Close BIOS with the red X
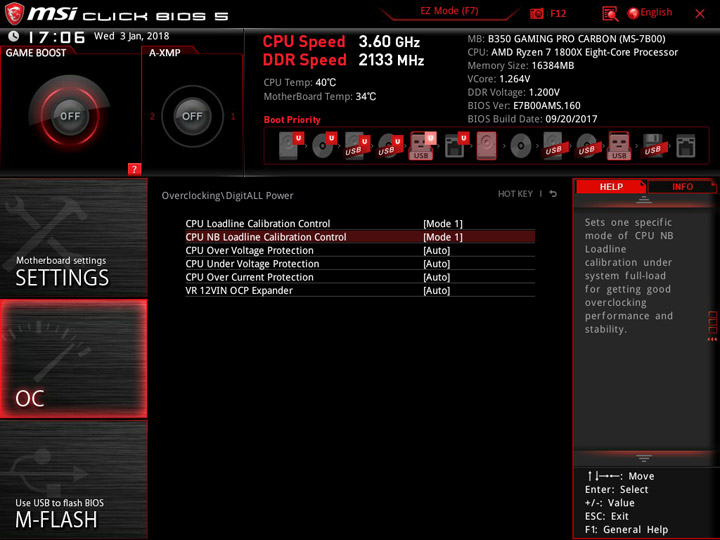This screenshot has width=720, height=540. tap(700, 14)
